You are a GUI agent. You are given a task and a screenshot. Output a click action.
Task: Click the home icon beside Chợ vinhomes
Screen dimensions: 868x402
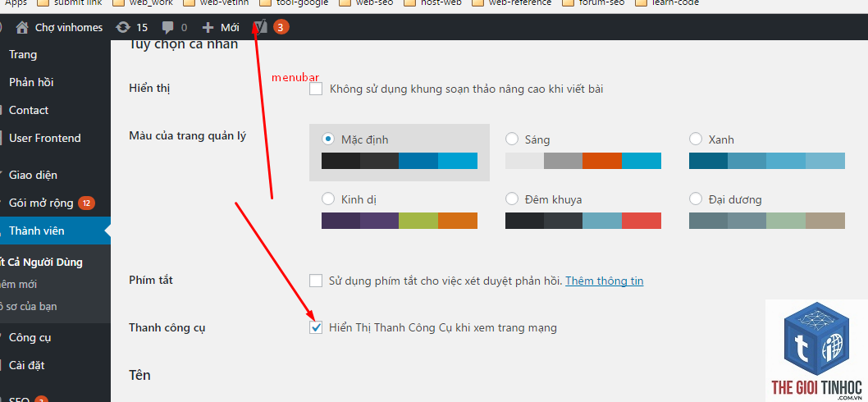[22, 27]
